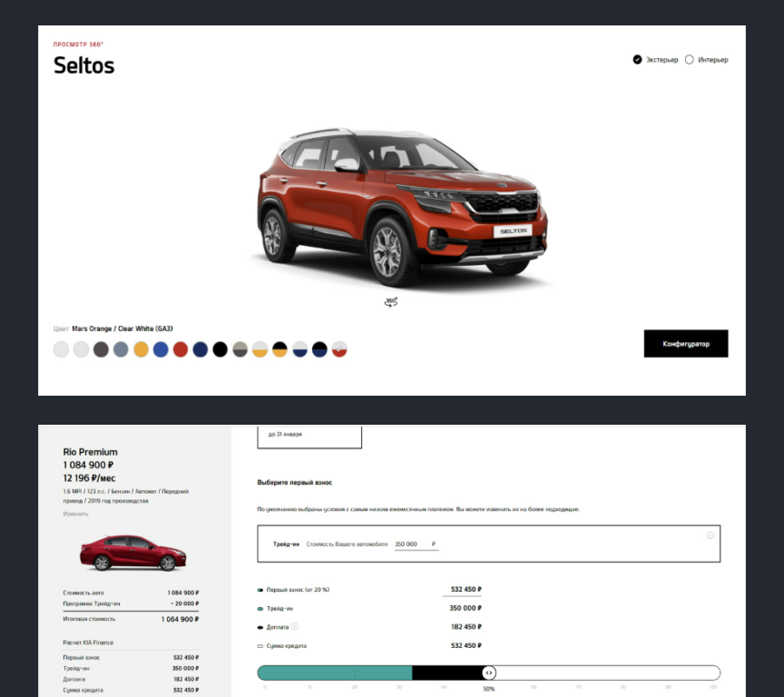Click the 360° rotate icon under the car
Image resolution: width=784 pixels, height=697 pixels.
391,302
